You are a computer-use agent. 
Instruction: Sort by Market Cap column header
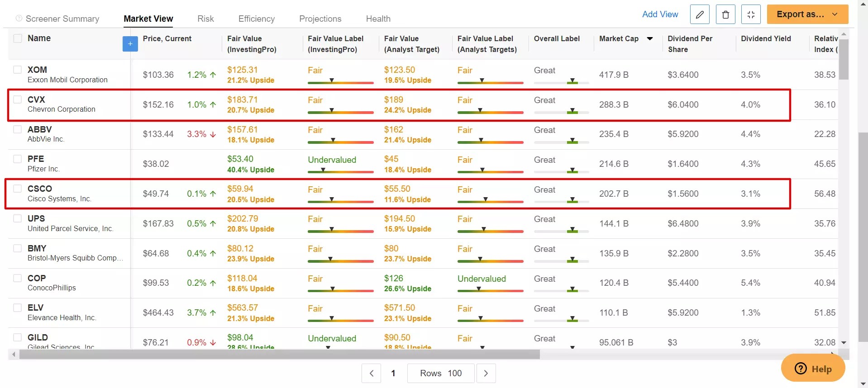tap(619, 38)
